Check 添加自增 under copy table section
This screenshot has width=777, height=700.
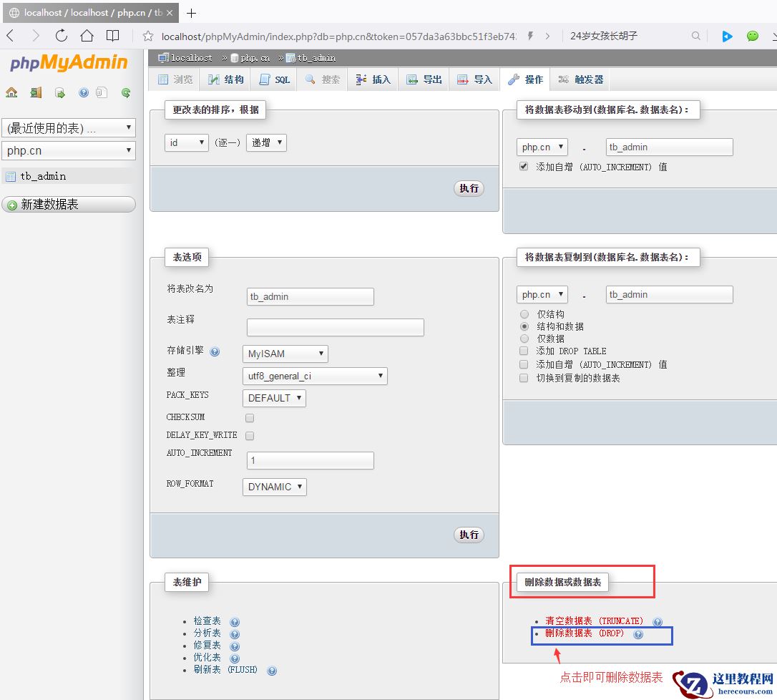point(524,364)
